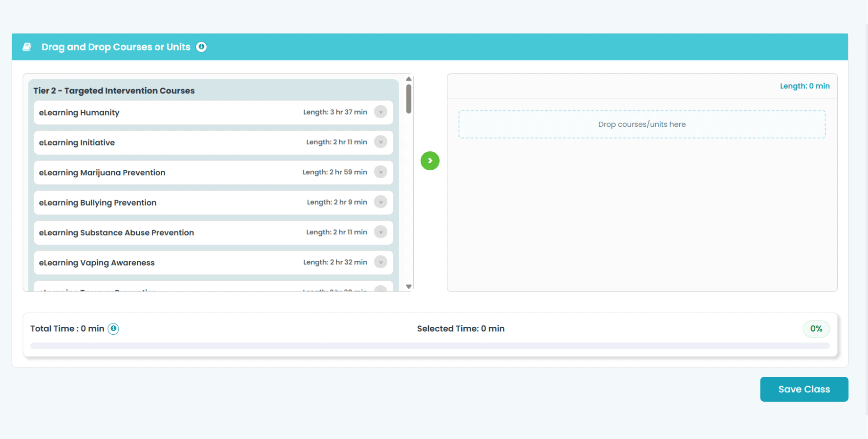Click the scroll down arrow of course list
Screen dimensions: 868x439
409,287
